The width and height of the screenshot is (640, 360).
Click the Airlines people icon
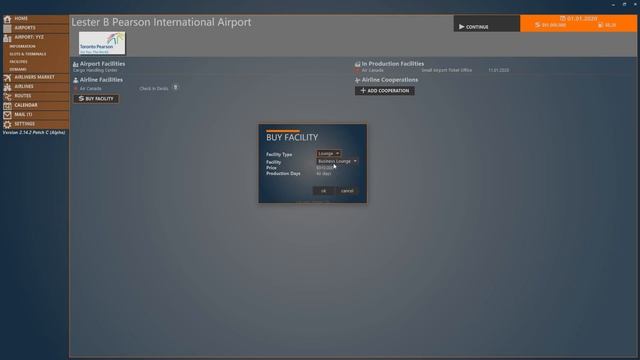click(x=7, y=87)
